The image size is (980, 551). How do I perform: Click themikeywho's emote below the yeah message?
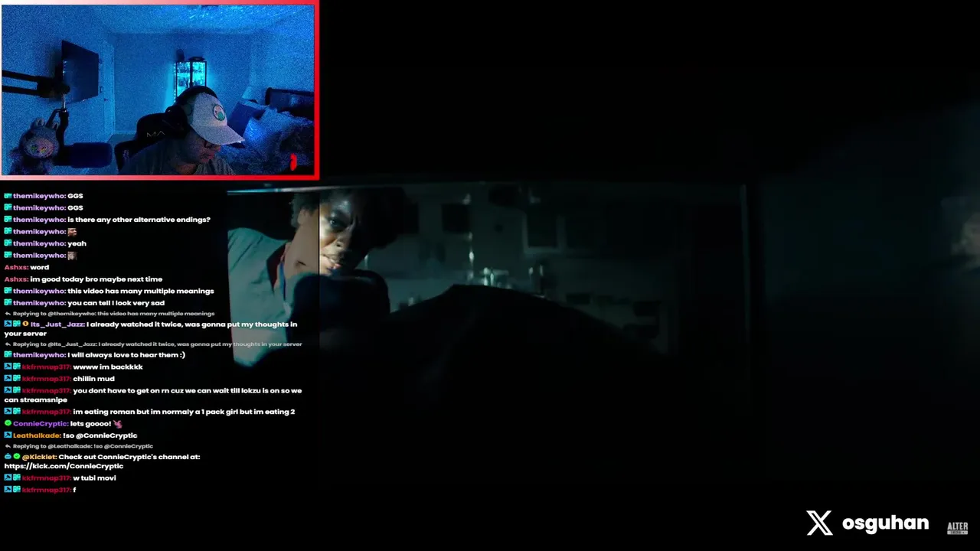72,255
